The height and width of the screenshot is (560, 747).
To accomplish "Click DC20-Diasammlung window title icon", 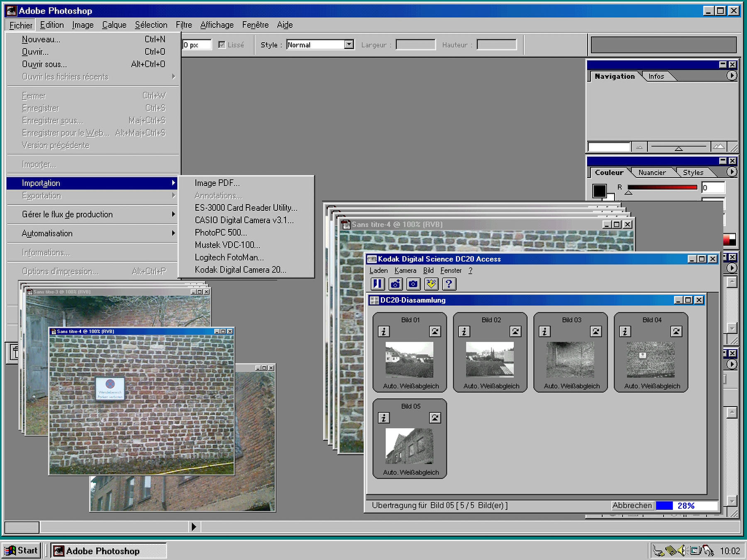I will point(374,300).
